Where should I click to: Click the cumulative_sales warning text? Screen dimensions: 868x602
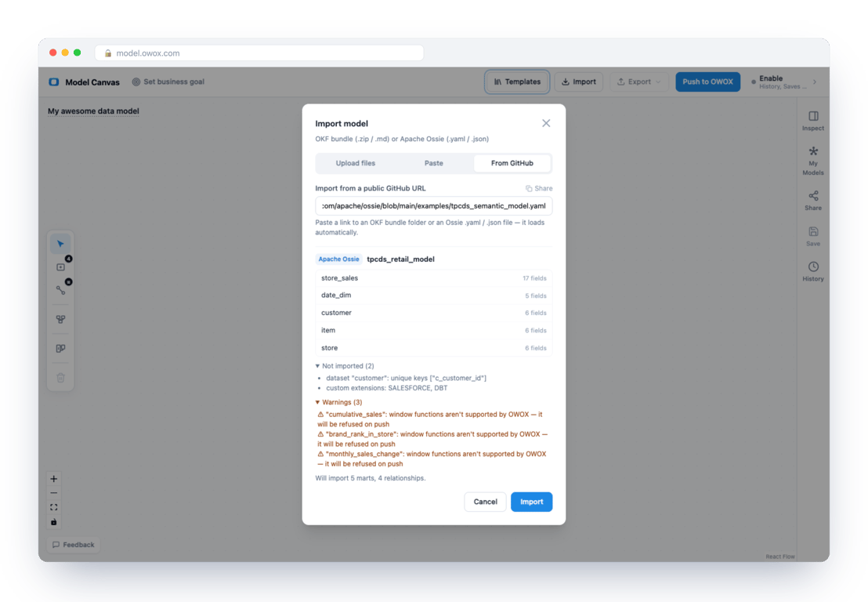point(430,419)
